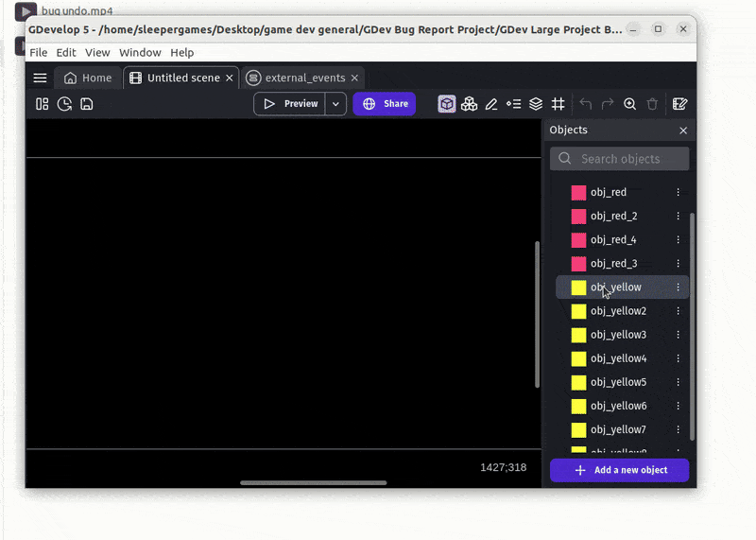Open three-dot menu for obj_yellow6

coord(678,406)
